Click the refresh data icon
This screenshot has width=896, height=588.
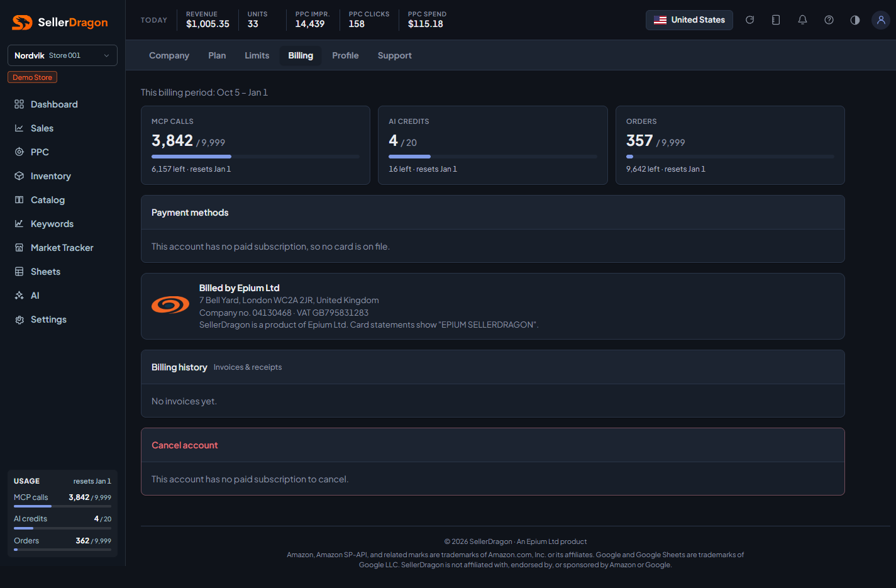point(749,20)
